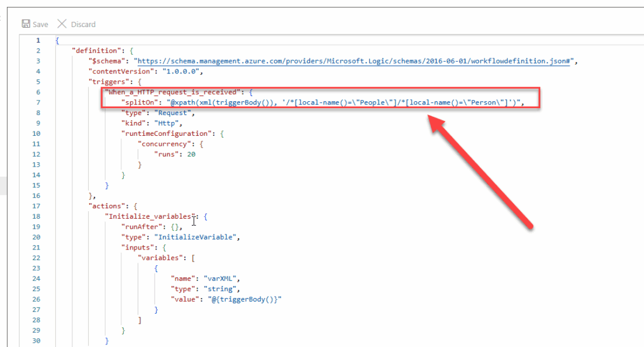Click the Save button label

click(40, 25)
